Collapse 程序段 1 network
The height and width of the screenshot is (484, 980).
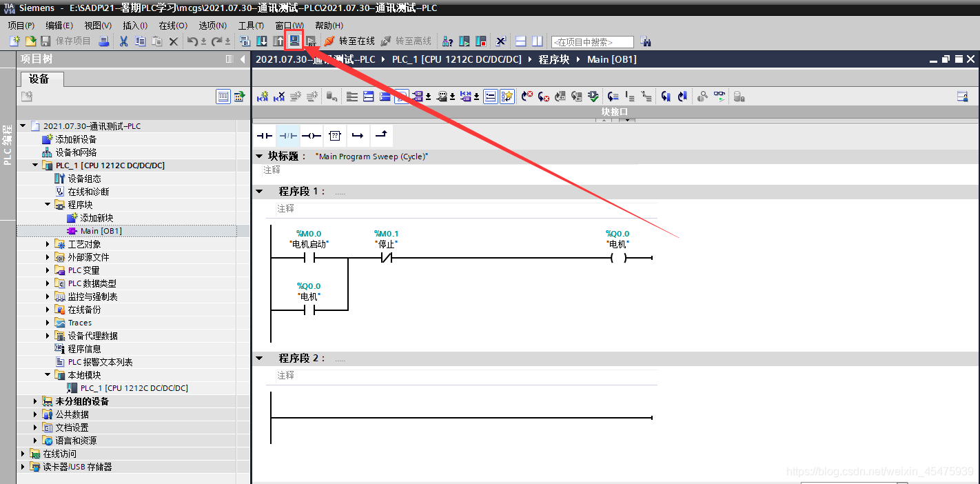coord(260,191)
